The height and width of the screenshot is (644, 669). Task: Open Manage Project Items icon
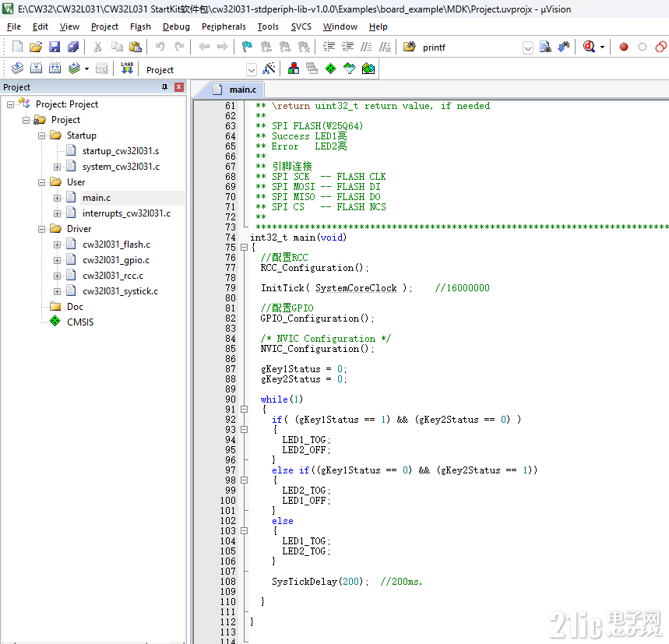[294, 69]
